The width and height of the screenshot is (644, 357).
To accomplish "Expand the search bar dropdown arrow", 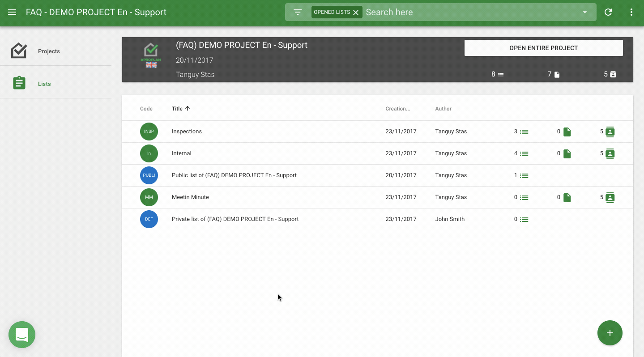I will coord(584,13).
